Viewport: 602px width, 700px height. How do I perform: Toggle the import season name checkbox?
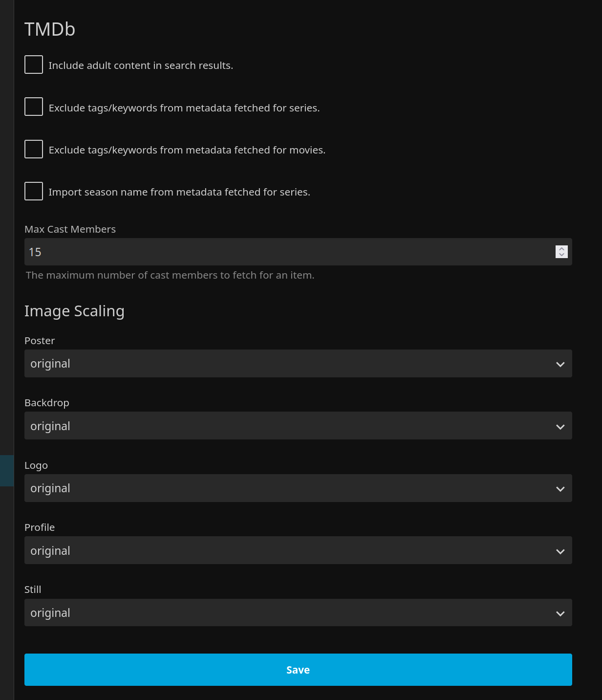(x=34, y=192)
